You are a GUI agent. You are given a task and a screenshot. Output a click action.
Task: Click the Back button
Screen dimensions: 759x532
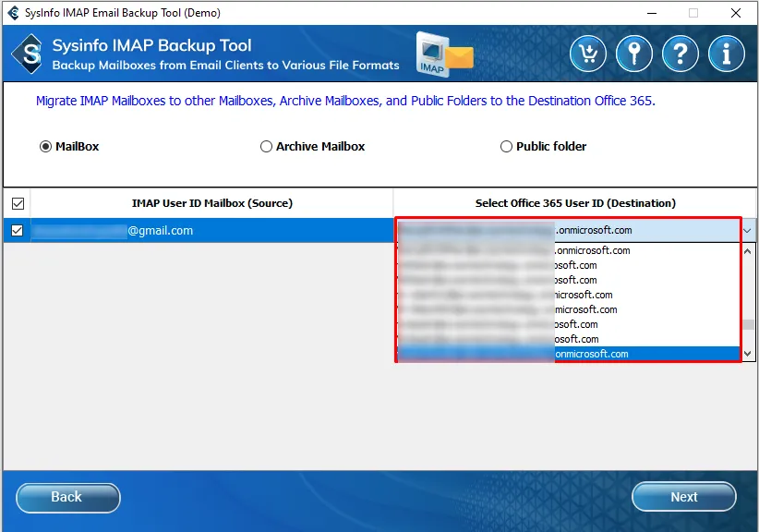67,497
